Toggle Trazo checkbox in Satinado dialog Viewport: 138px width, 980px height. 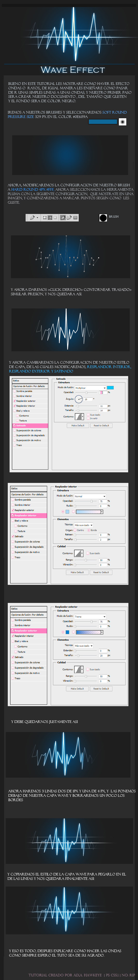(14, 445)
